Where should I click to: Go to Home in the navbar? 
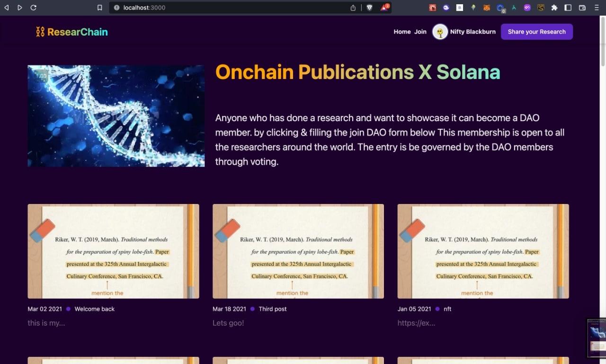point(402,32)
